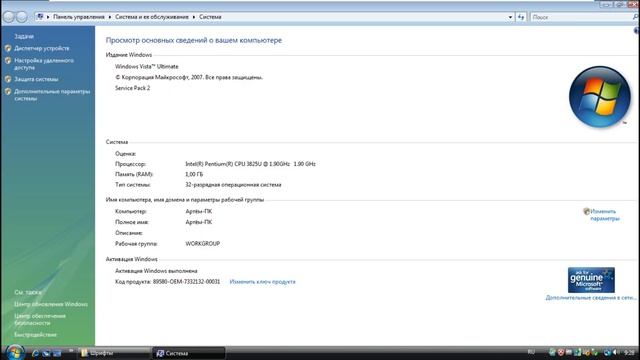Expand the arrow after the computer icon breadcrumb
The width and height of the screenshot is (640, 360).
point(48,17)
